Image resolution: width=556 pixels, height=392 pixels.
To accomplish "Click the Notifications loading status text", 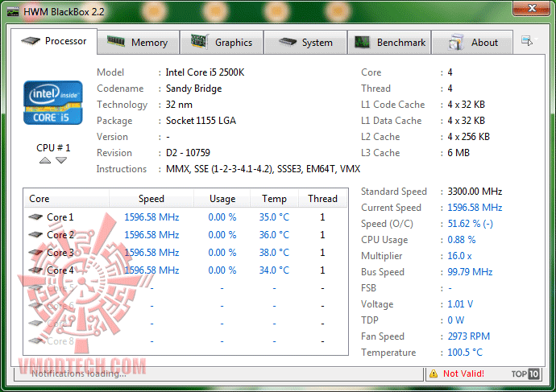I will pos(79,373).
